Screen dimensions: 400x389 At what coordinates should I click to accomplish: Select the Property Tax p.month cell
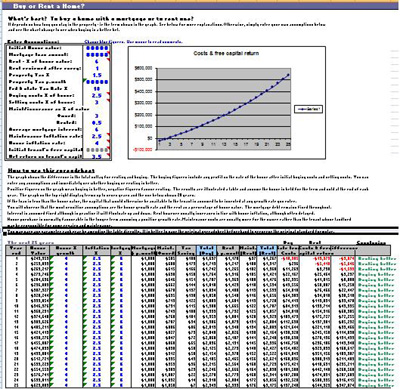(97, 82)
